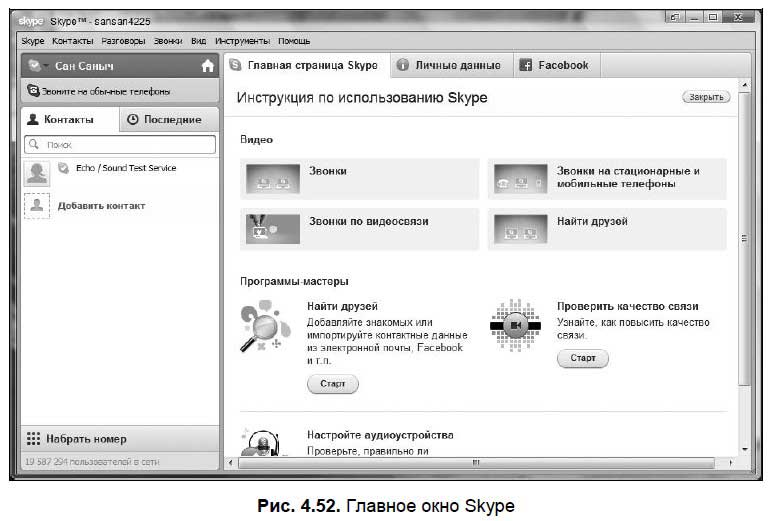Click vertical scrollbar down arrow
This screenshot has width=772, height=521.
(745, 449)
